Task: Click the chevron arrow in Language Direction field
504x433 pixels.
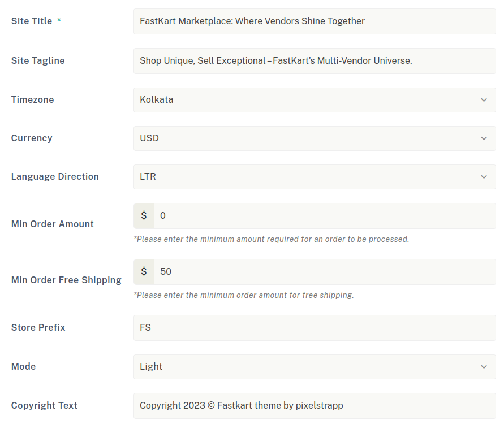Action: (484, 177)
